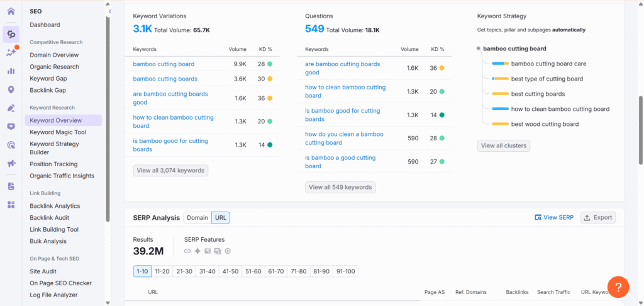Select the SEO toolkit icon

pyautogui.click(x=11, y=34)
